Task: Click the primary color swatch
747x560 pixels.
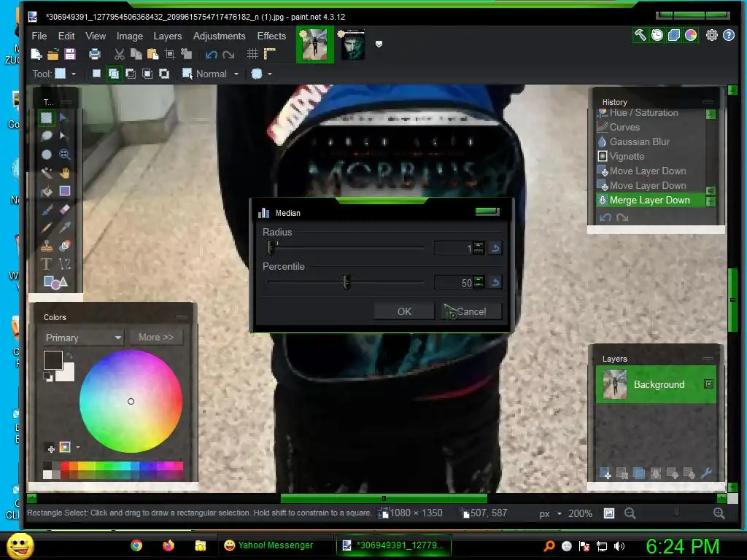Action: (53, 360)
